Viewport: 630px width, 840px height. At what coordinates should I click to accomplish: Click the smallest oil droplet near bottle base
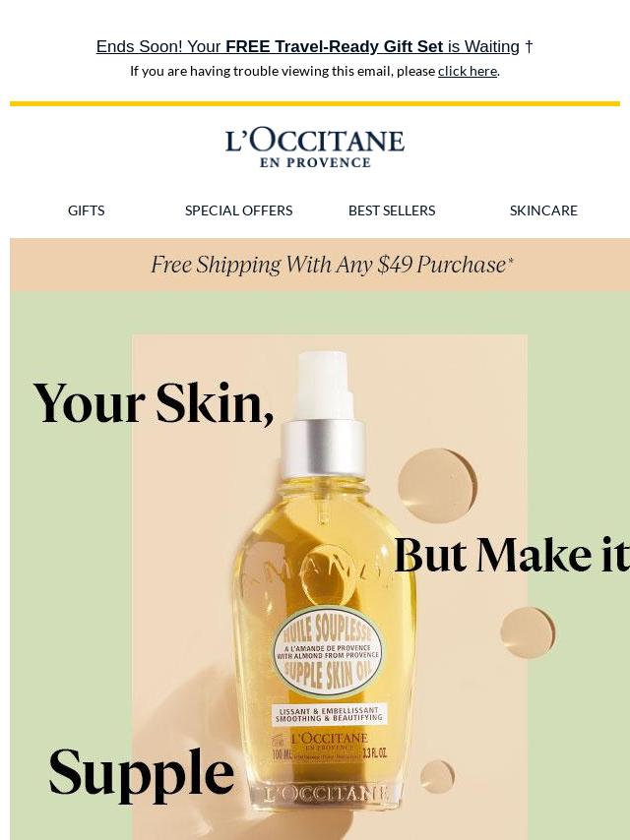coord(437,776)
